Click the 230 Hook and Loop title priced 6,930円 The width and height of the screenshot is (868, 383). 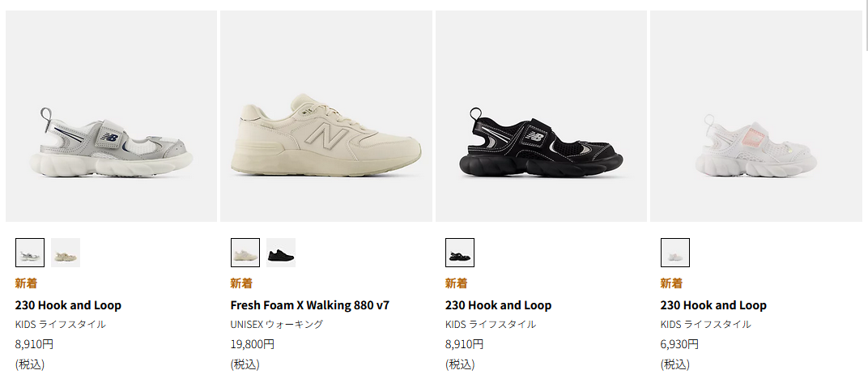pyautogui.click(x=713, y=305)
